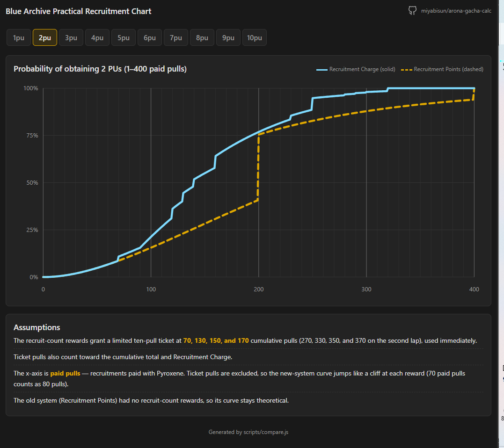504x448 pixels.
Task: Click the highlighted 'paid pulls' text
Action: pyautogui.click(x=65, y=373)
